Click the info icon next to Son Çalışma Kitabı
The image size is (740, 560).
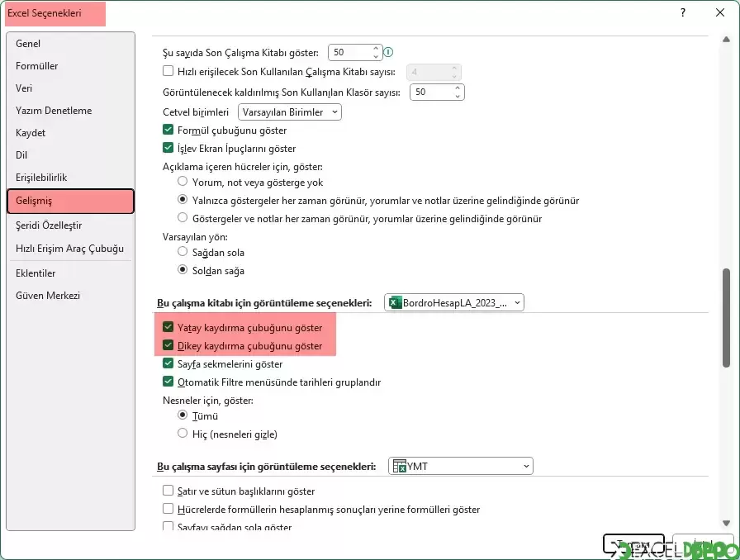(x=388, y=52)
